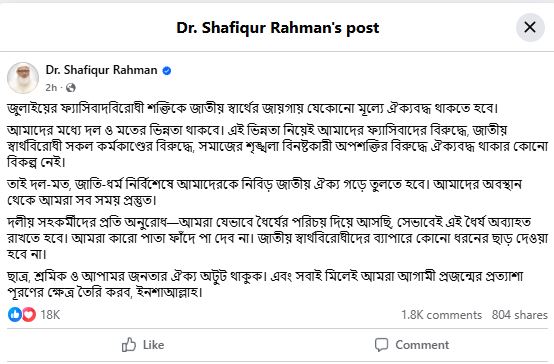Screen dimensions: 554x364
Task: Click the red heart reaction icon
Action: pyautogui.click(x=29, y=314)
